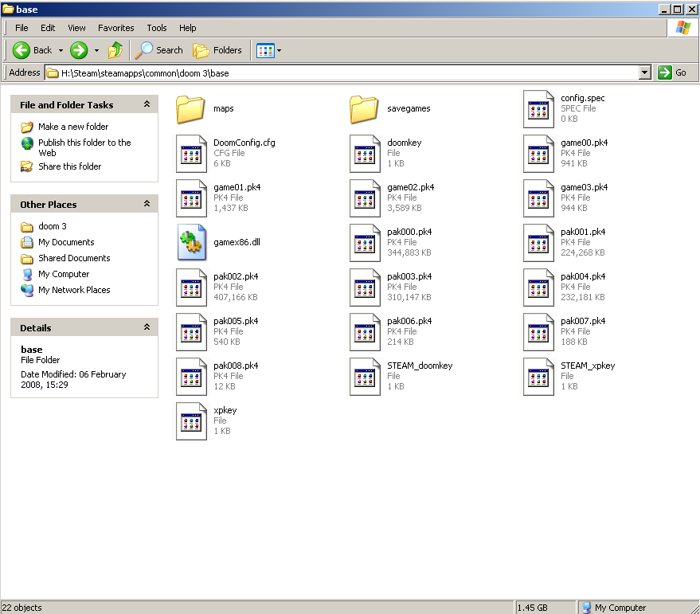
Task: Select the config.spec file icon
Action: click(x=538, y=109)
